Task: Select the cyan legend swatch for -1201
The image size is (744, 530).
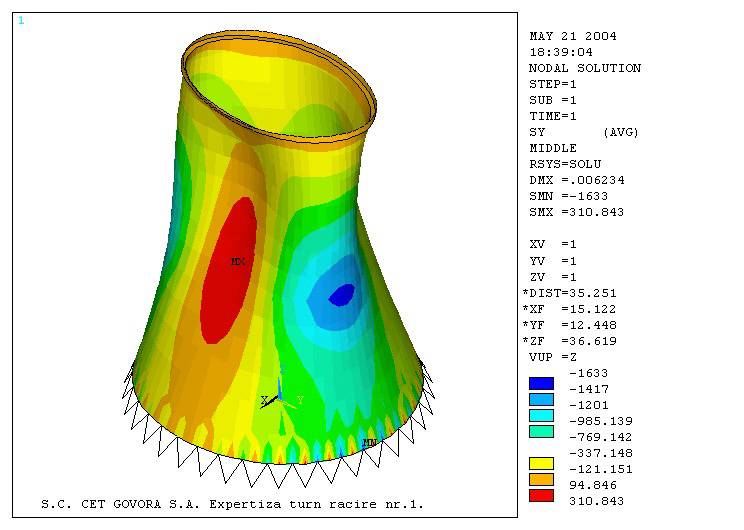Action: pos(541,415)
